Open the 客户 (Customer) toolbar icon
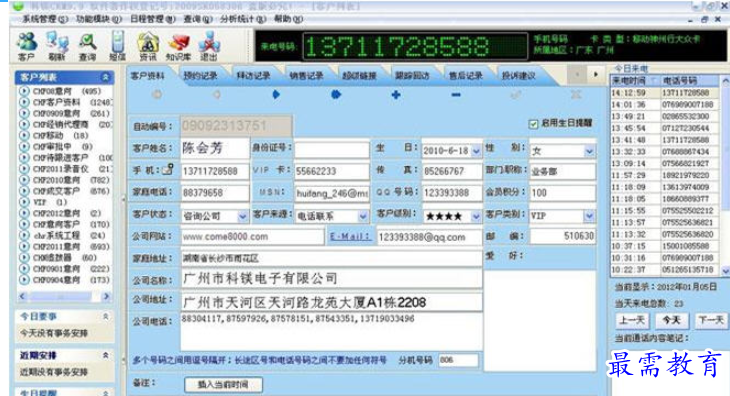Viewport: 730px width, 396px height. (27, 45)
